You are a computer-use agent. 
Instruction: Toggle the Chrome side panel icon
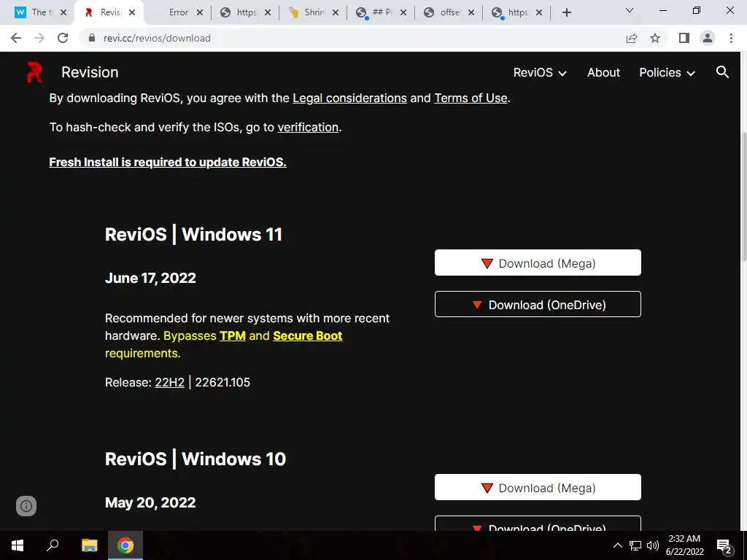coord(684,38)
